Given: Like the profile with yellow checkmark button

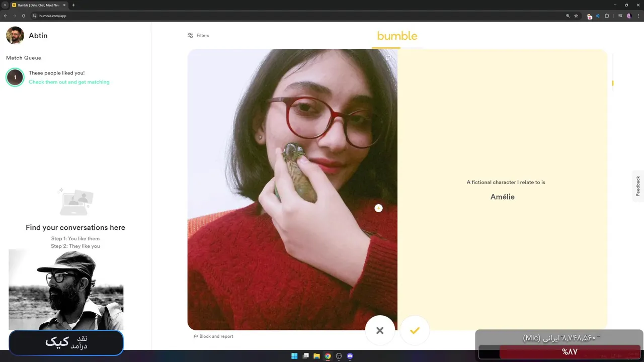Looking at the screenshot, I should (415, 330).
